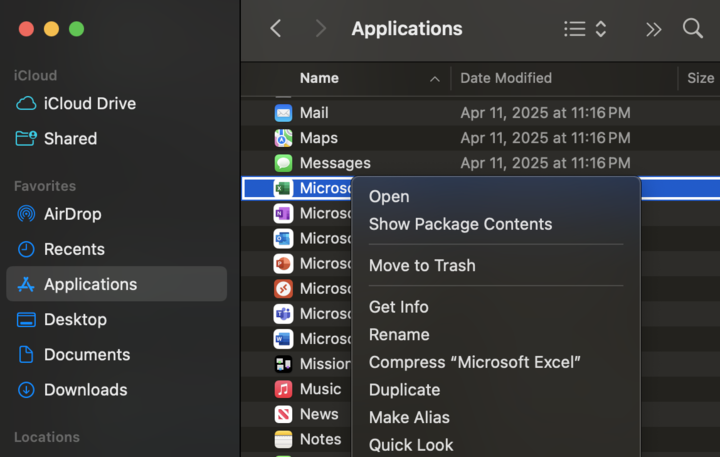This screenshot has width=720, height=457.
Task: Click the Microsoft Remote Desktop icon
Action: 283,288
